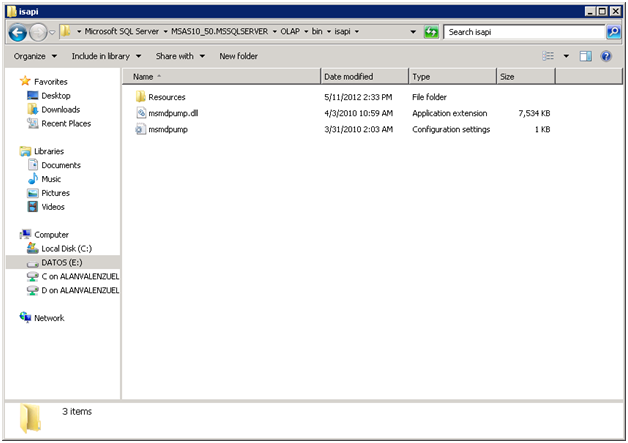Open Downloads under Favorites

click(60, 109)
